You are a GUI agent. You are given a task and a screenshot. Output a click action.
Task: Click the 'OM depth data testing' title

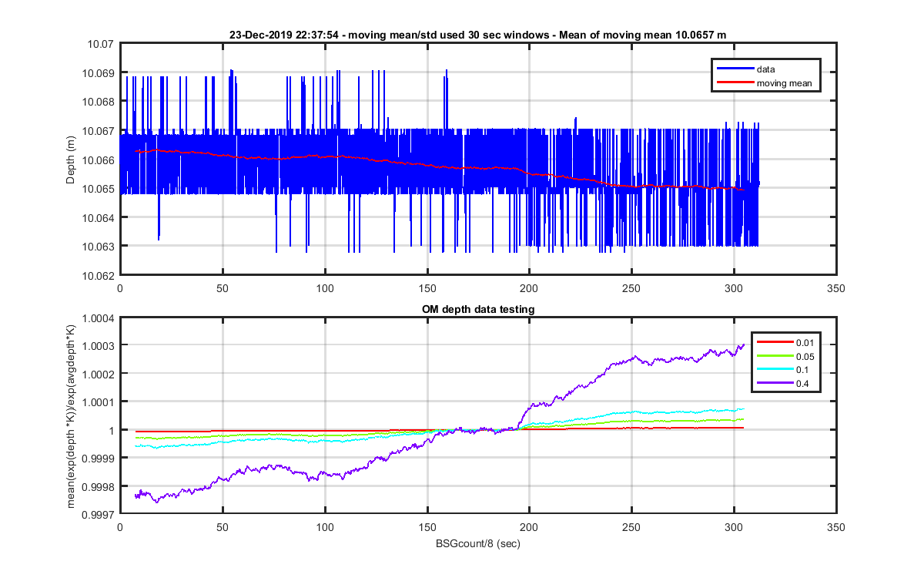tap(478, 309)
